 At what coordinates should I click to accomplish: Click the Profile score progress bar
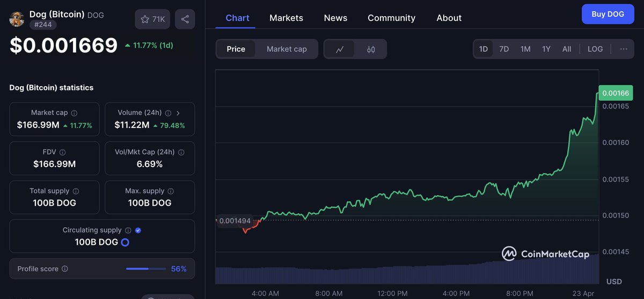146,269
